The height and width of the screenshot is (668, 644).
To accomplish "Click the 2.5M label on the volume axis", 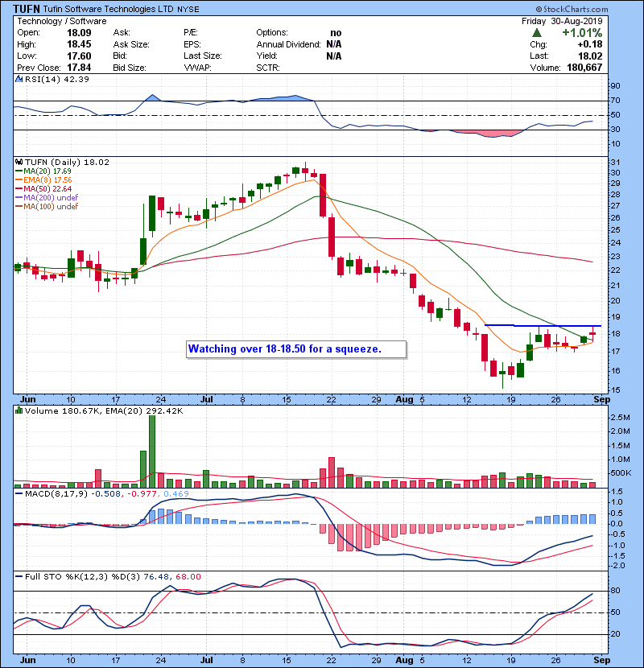I will 620,418.
